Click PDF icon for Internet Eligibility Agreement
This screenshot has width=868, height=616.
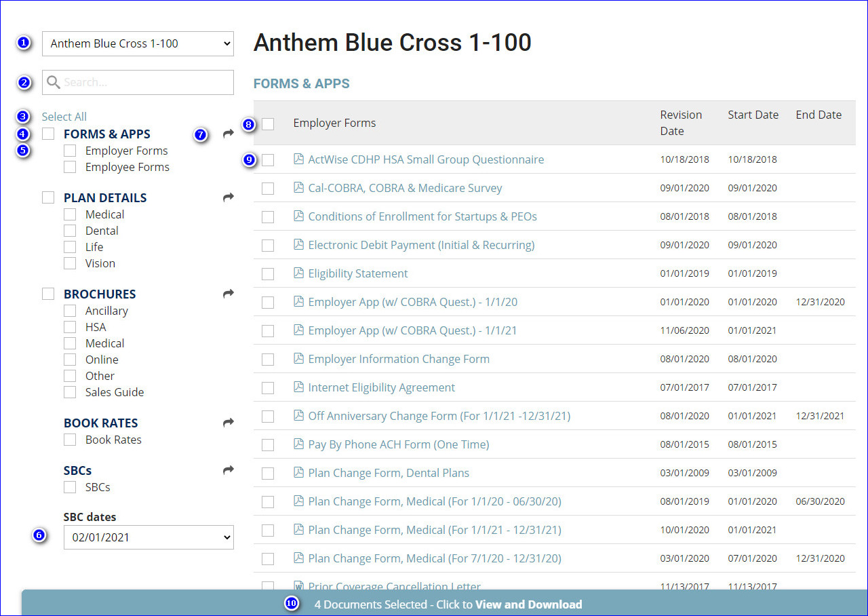pos(298,387)
